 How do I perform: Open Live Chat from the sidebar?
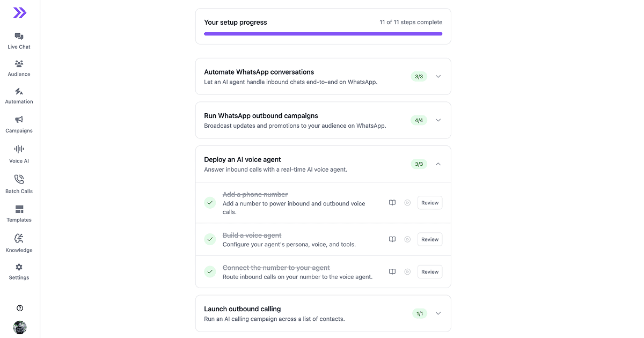(x=19, y=41)
